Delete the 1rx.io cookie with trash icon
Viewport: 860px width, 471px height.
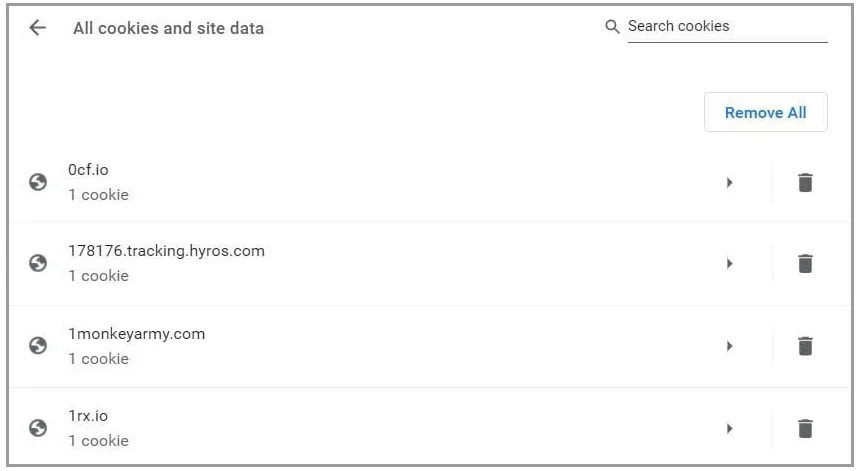click(x=805, y=428)
